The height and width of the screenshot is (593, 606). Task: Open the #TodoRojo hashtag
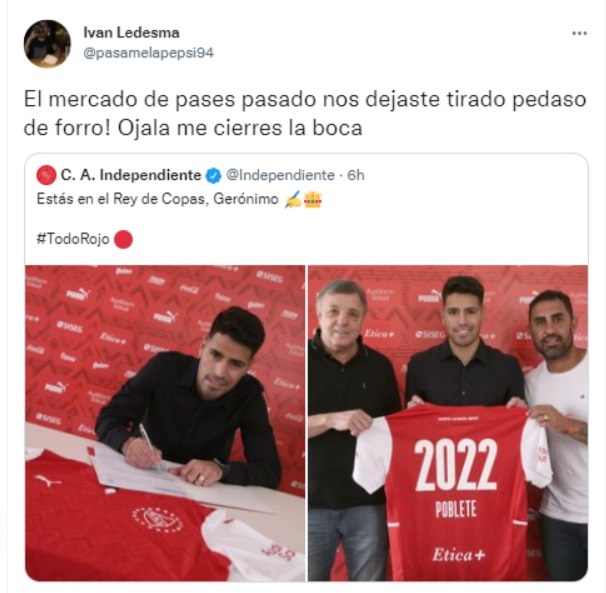click(73, 239)
